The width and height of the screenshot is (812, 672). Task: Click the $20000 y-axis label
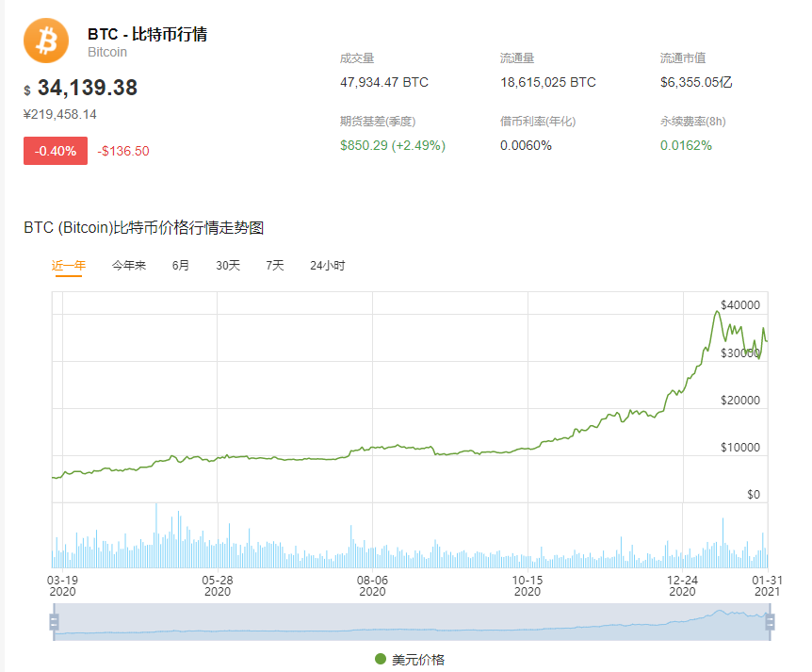coord(740,401)
